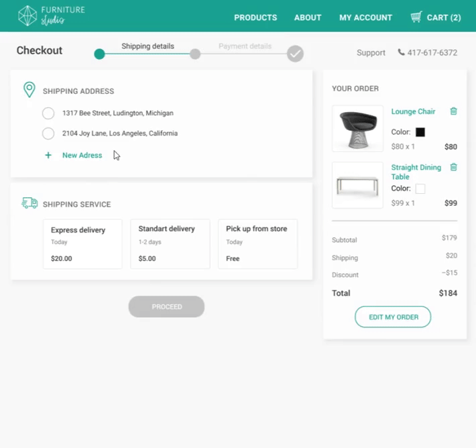Click the black color swatch for Lounge Chair

pyautogui.click(x=420, y=132)
